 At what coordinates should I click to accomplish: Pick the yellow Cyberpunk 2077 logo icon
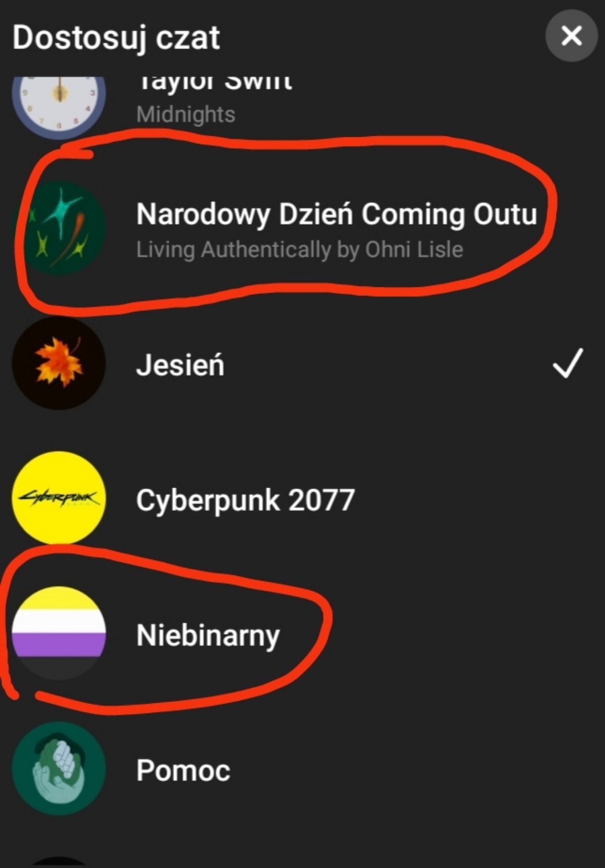pos(59,498)
